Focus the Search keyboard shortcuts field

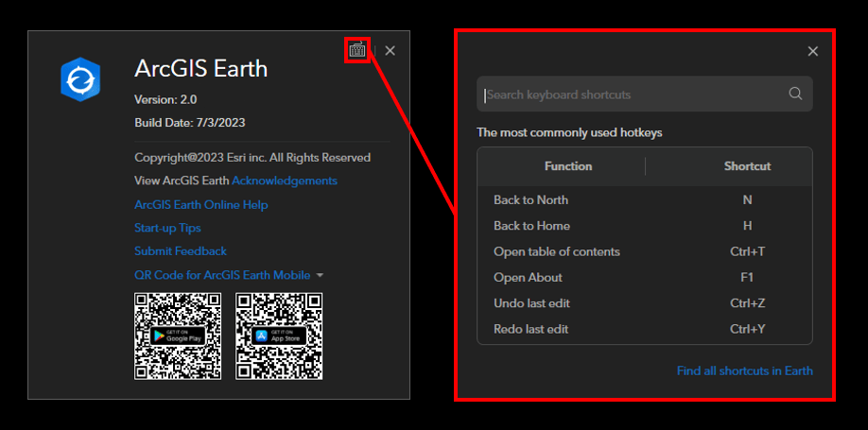pos(644,95)
